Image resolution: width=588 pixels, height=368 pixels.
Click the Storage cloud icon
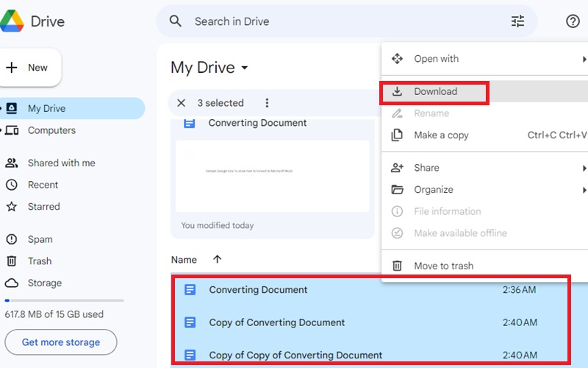[x=12, y=283]
